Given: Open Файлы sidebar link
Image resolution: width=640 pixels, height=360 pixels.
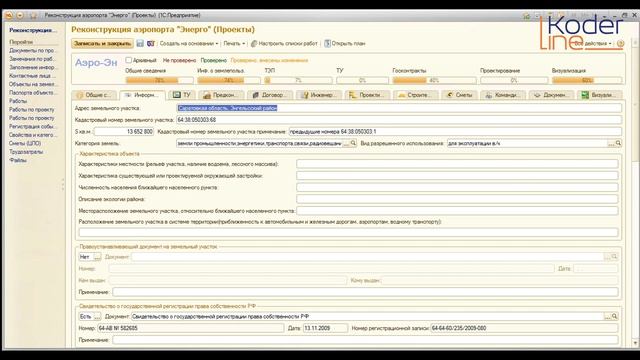Looking at the screenshot, I should point(18,160).
